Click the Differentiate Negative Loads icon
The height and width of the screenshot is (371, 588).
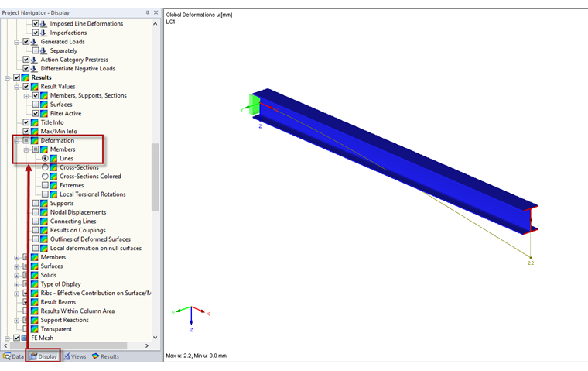tap(35, 69)
